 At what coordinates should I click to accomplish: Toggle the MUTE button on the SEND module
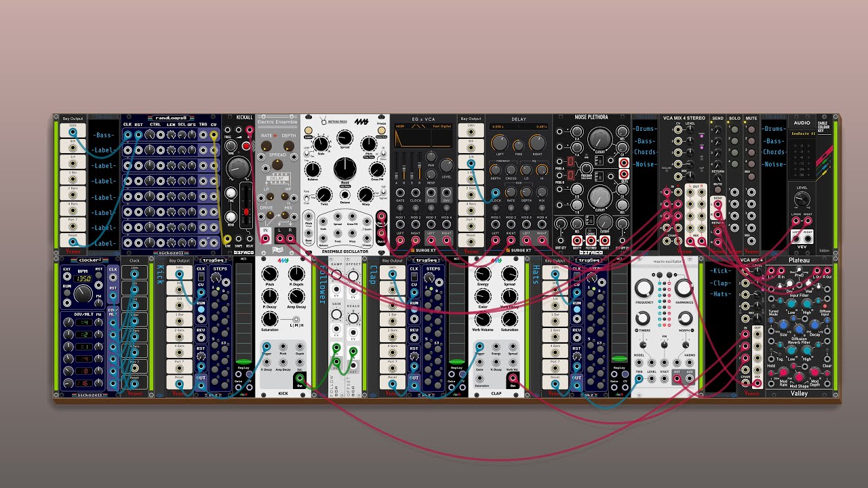pyautogui.click(x=717, y=190)
